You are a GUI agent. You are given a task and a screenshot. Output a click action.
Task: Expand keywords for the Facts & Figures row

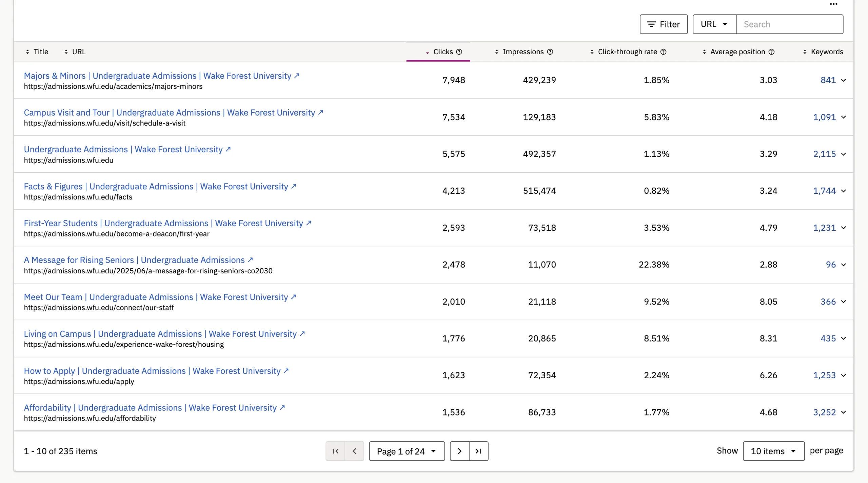tap(844, 191)
